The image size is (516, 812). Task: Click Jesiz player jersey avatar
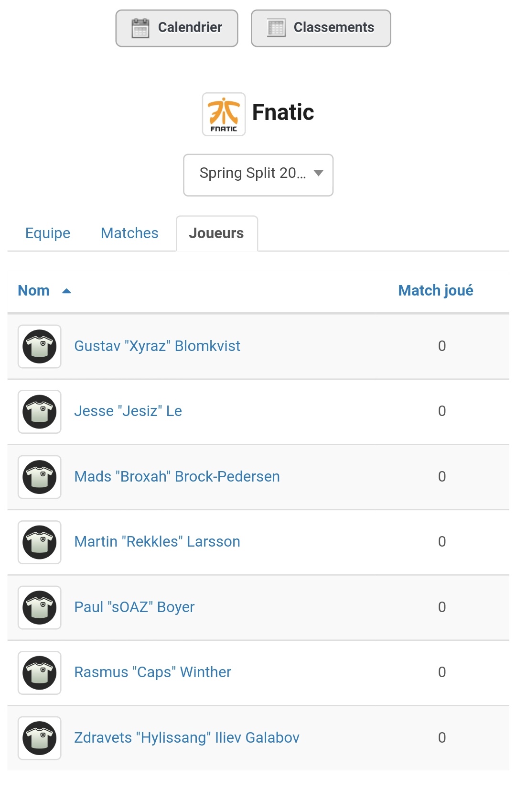click(x=40, y=411)
